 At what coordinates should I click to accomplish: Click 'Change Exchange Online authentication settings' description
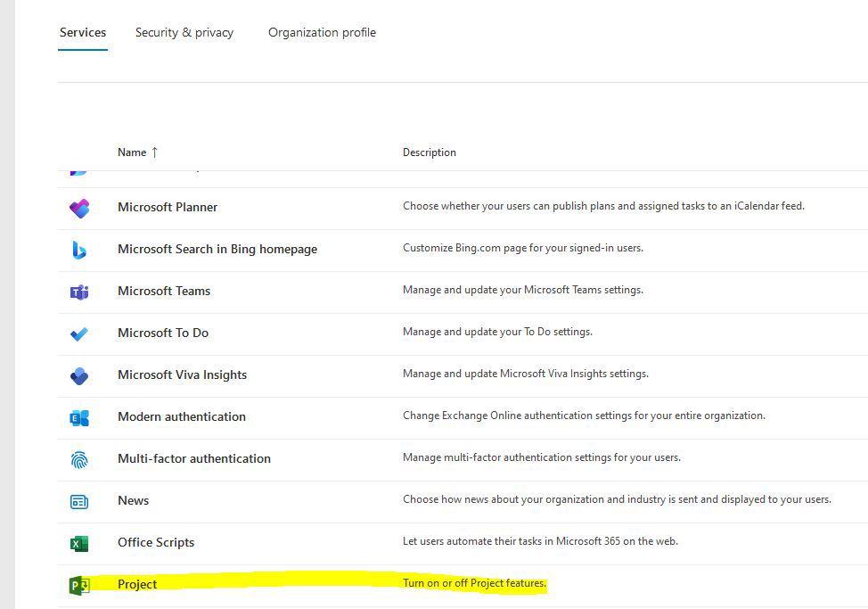click(x=584, y=416)
